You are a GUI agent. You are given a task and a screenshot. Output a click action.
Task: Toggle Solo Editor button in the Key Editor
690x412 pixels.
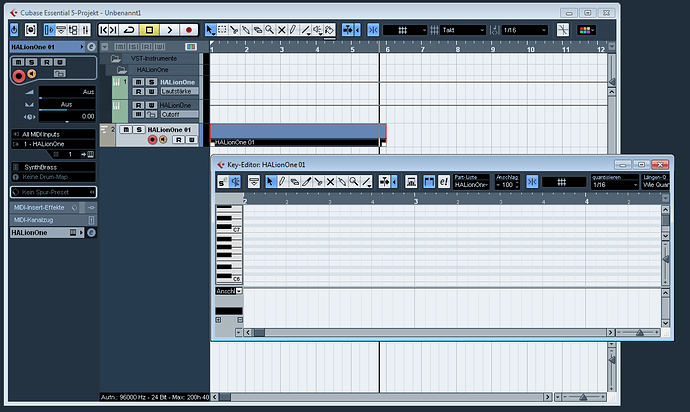[x=223, y=182]
